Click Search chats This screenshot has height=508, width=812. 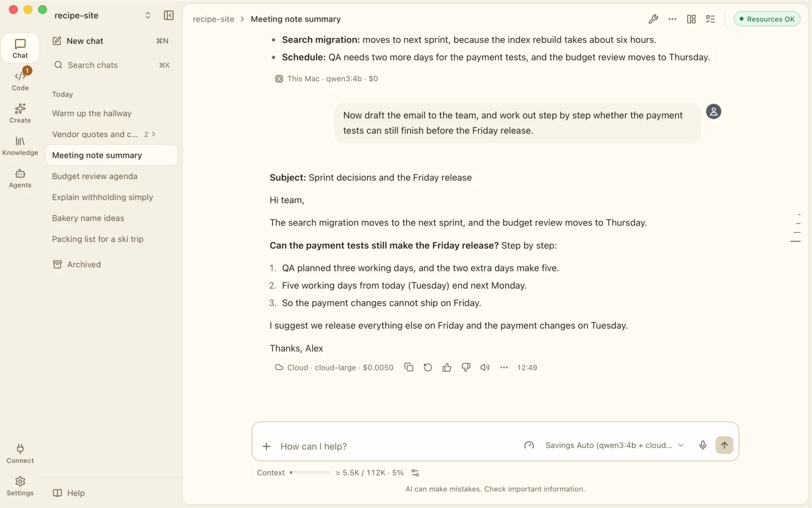[112, 65]
